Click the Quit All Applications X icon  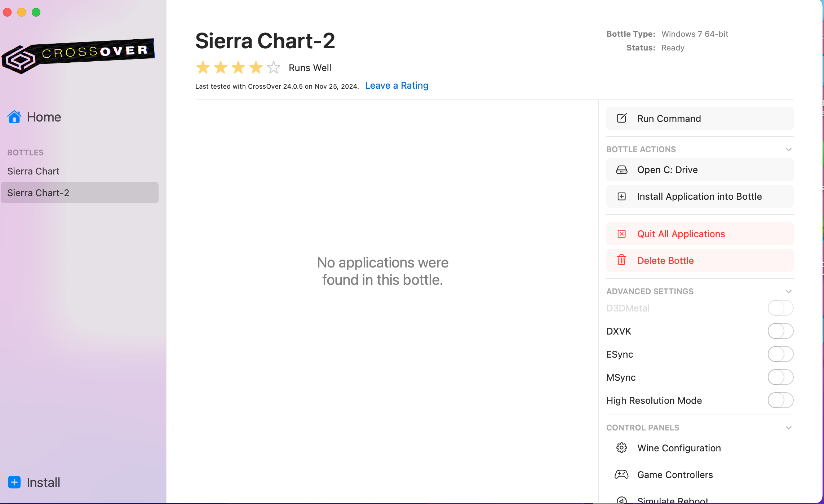pyautogui.click(x=621, y=234)
